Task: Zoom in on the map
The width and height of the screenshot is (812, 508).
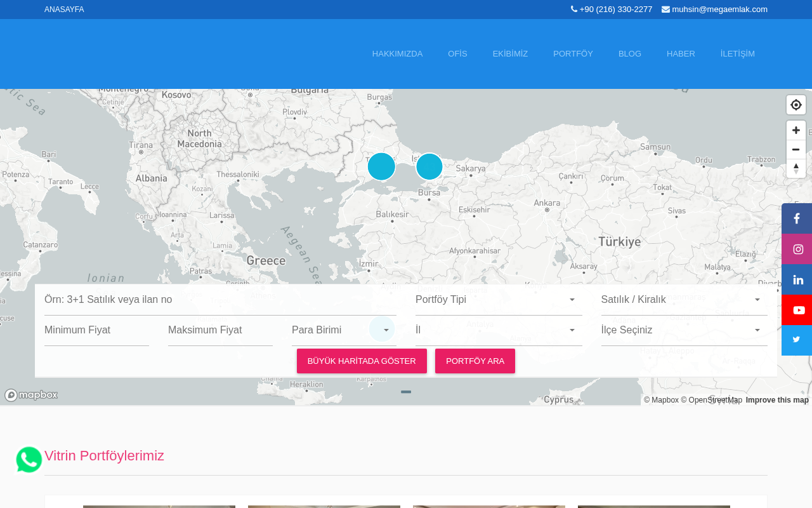Action: click(796, 130)
